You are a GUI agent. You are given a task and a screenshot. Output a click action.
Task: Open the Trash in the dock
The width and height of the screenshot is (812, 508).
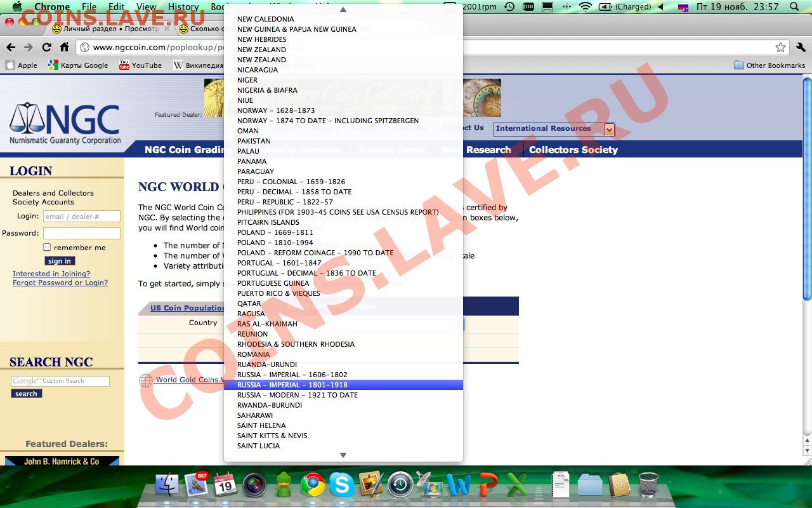[648, 485]
